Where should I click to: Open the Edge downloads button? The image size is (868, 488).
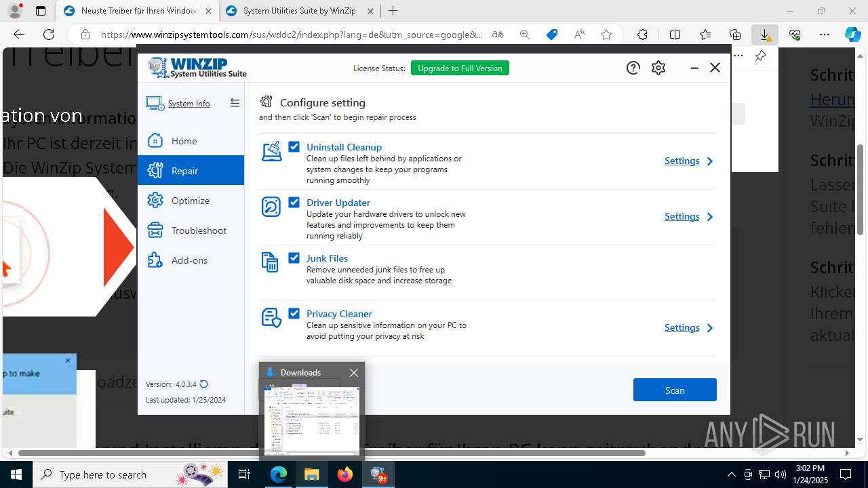[x=765, y=35]
